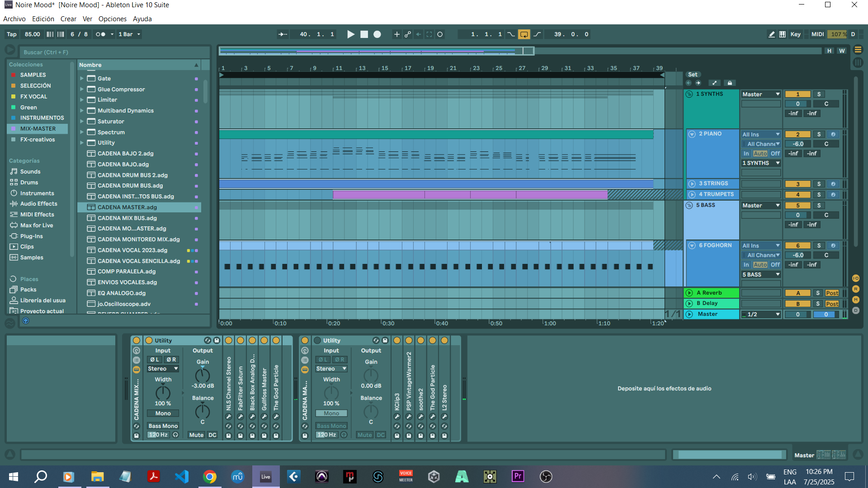Arm the Arrangement Record button
The height and width of the screenshot is (488, 868).
[377, 34]
